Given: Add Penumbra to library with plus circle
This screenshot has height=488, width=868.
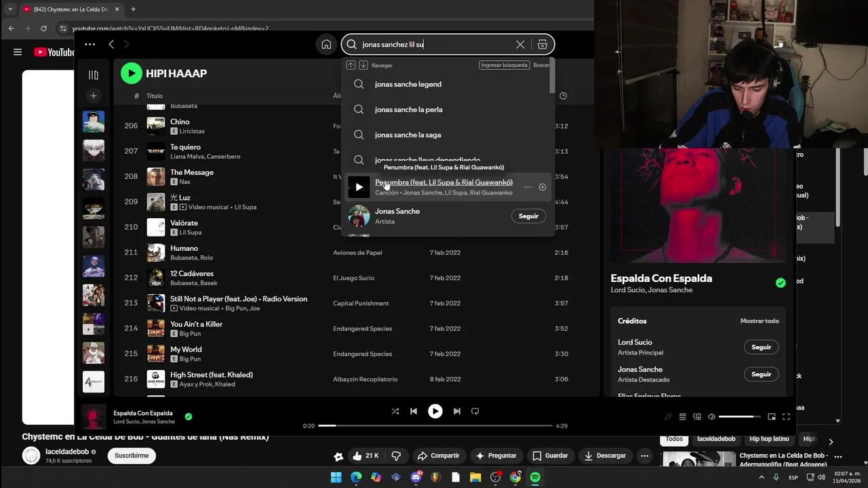Looking at the screenshot, I should click(542, 187).
